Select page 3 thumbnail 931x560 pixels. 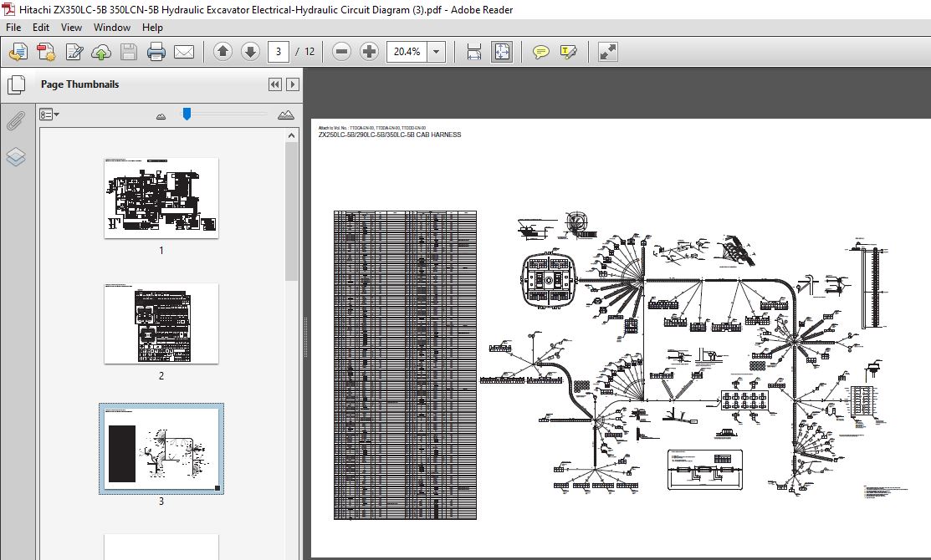(161, 449)
